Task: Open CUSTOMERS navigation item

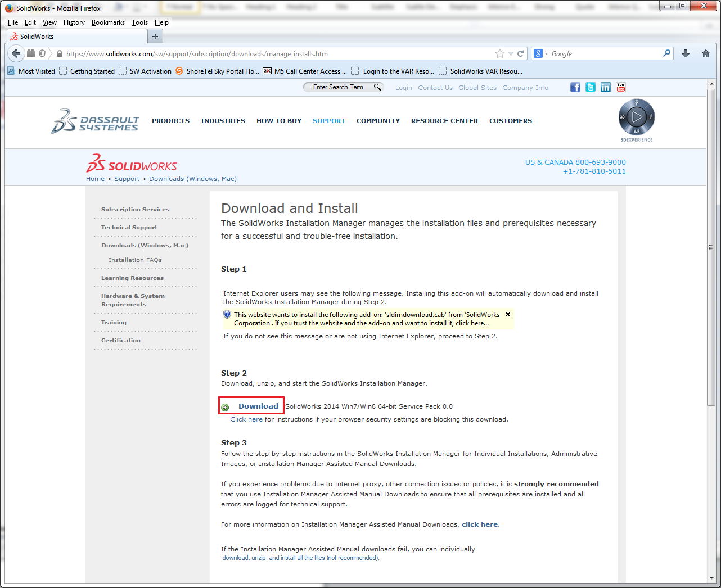Action: 511,121
